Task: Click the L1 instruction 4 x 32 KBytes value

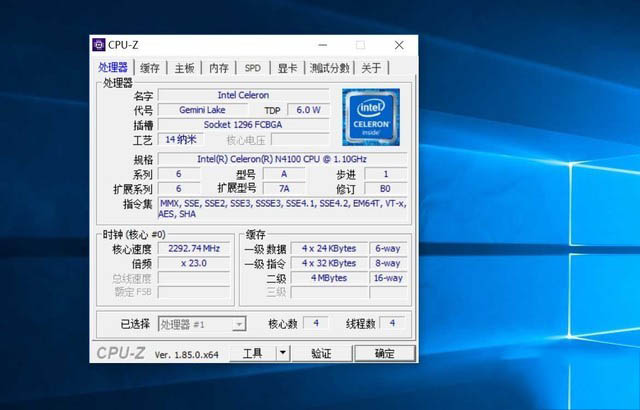Action: point(329,263)
